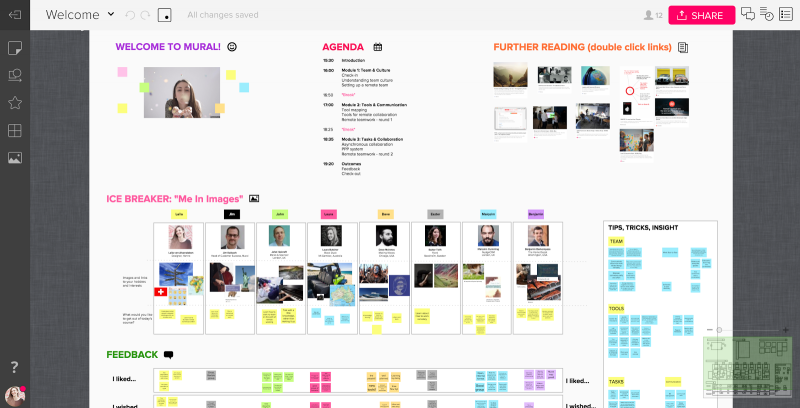Click the image icon beside Ice Breaker
The image size is (800, 408).
[x=254, y=199]
